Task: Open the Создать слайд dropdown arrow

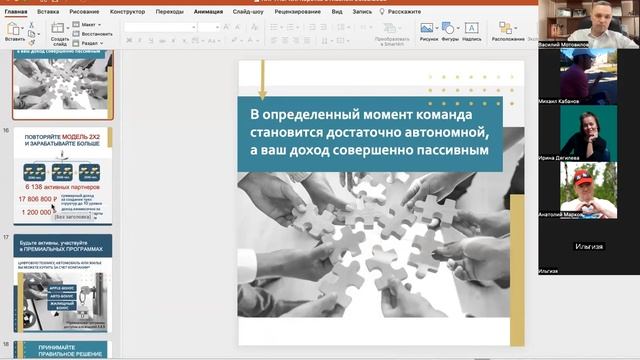Action: point(67,28)
